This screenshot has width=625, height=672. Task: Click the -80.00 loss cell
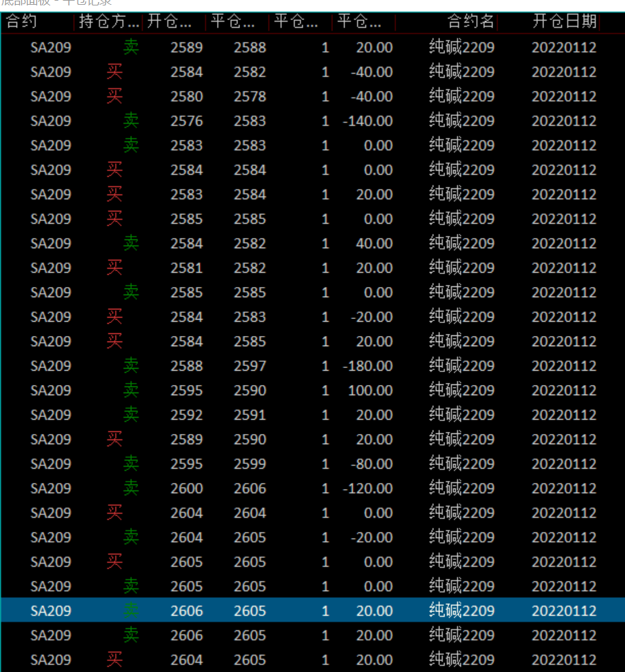coord(371,464)
